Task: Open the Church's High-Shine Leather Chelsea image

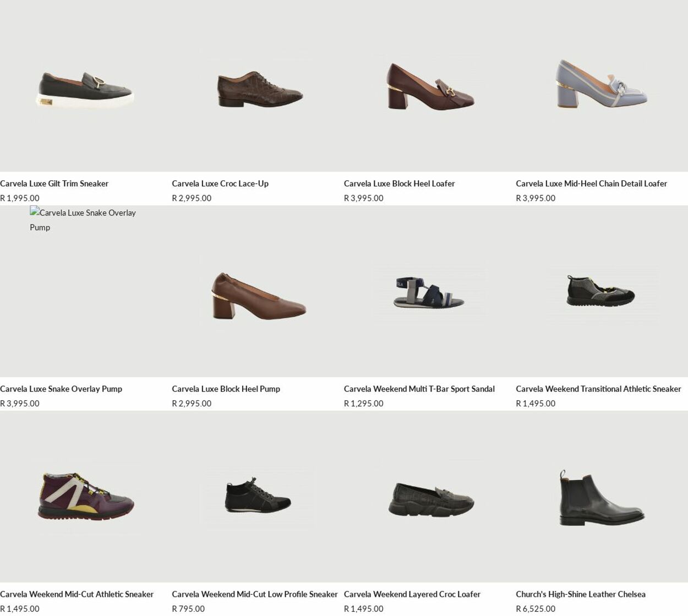Action: [x=602, y=497]
